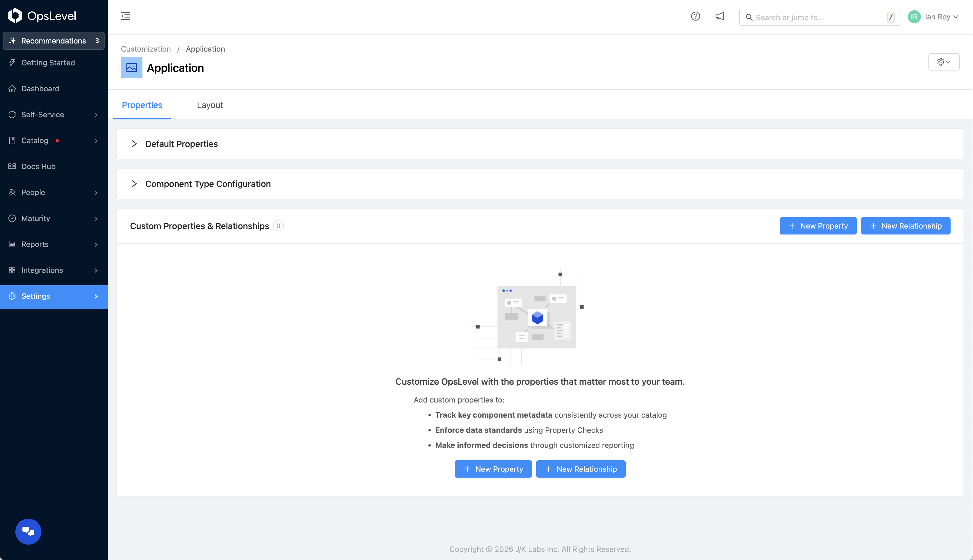Click the "Custom Properties & Relationships" heading
973x560 pixels.
click(199, 226)
